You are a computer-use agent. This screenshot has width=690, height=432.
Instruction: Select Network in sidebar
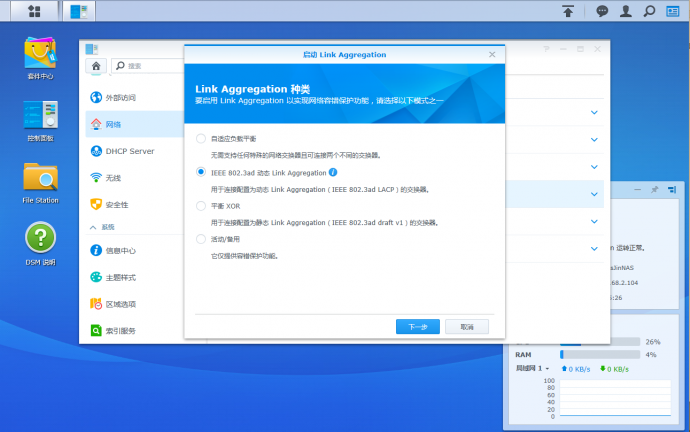pyautogui.click(x=134, y=124)
